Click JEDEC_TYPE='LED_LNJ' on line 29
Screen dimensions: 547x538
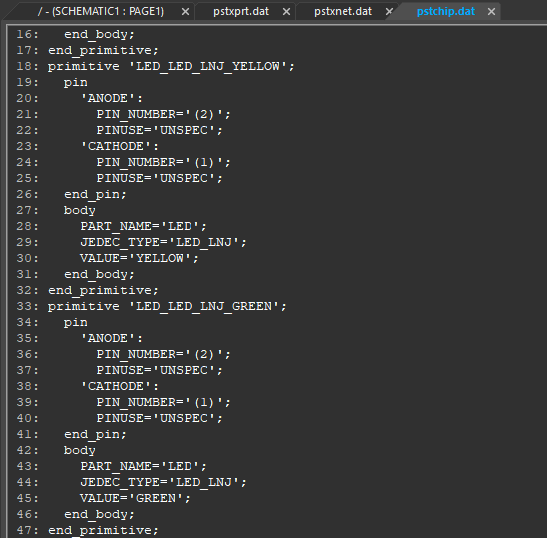point(163,242)
